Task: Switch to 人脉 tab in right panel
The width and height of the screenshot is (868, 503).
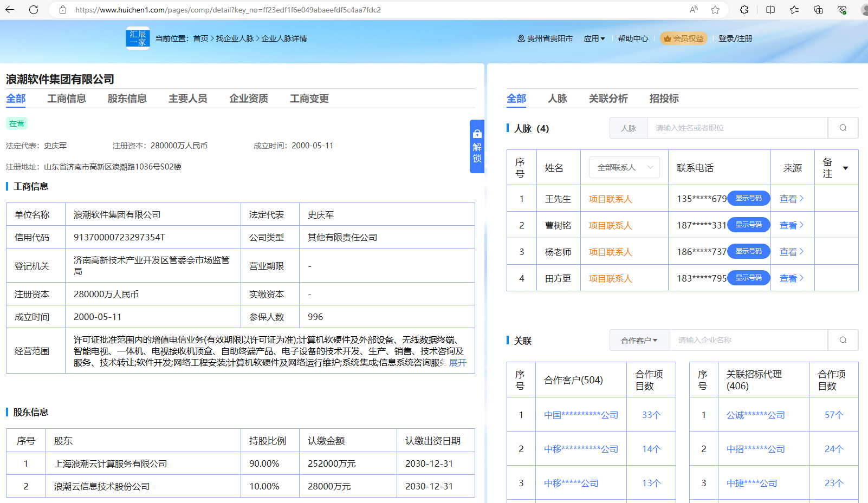Action: pos(558,99)
